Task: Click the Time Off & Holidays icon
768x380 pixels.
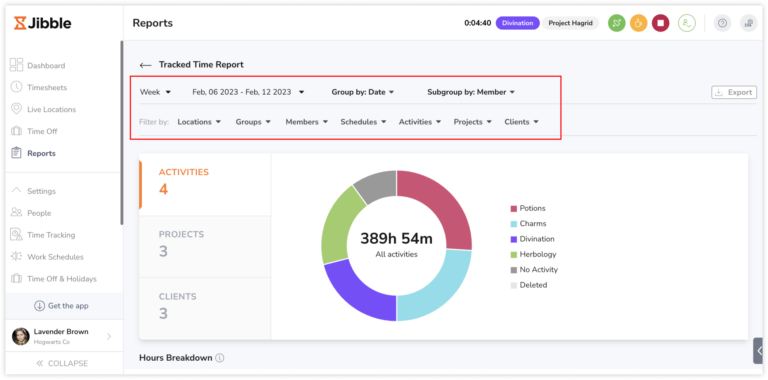Action: coord(17,279)
